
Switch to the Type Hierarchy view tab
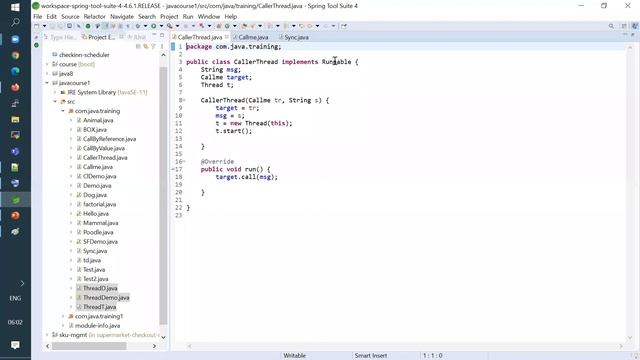tap(60, 37)
